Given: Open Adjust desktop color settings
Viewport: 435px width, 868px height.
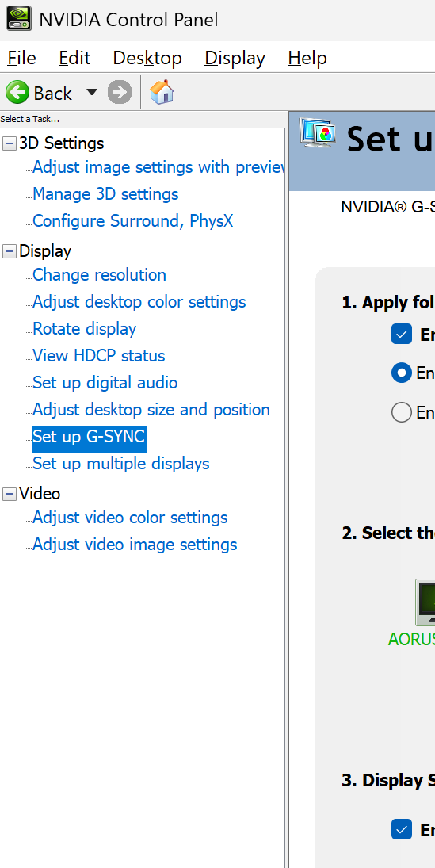Looking at the screenshot, I should click(x=139, y=302).
